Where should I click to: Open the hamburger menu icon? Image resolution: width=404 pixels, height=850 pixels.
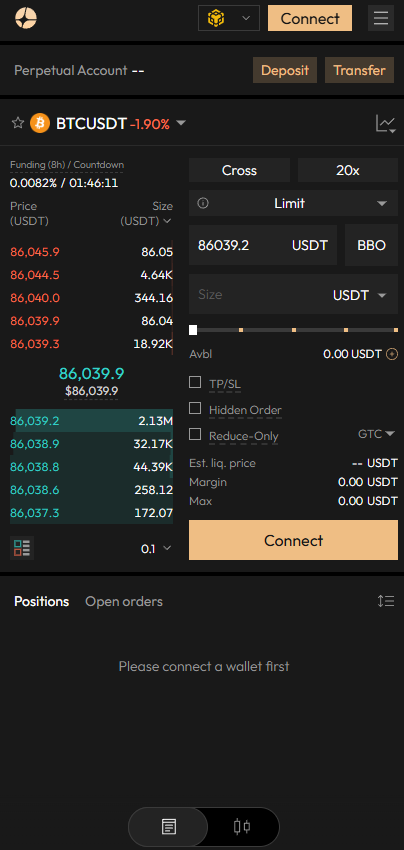pos(381,18)
